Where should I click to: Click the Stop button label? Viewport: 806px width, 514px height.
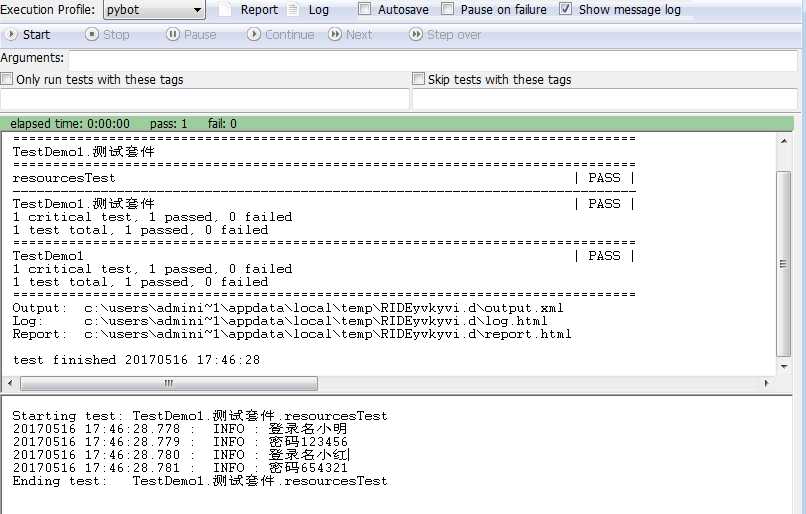coord(116,34)
